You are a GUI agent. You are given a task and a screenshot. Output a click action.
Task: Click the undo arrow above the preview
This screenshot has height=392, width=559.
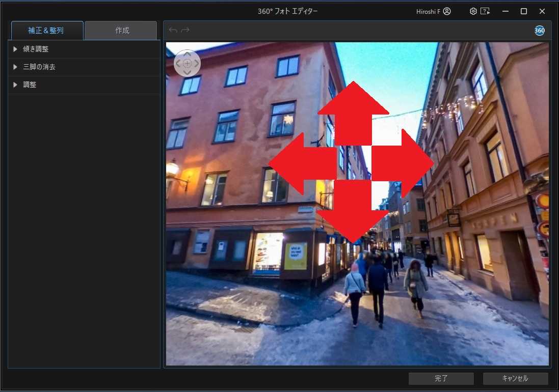tap(172, 30)
